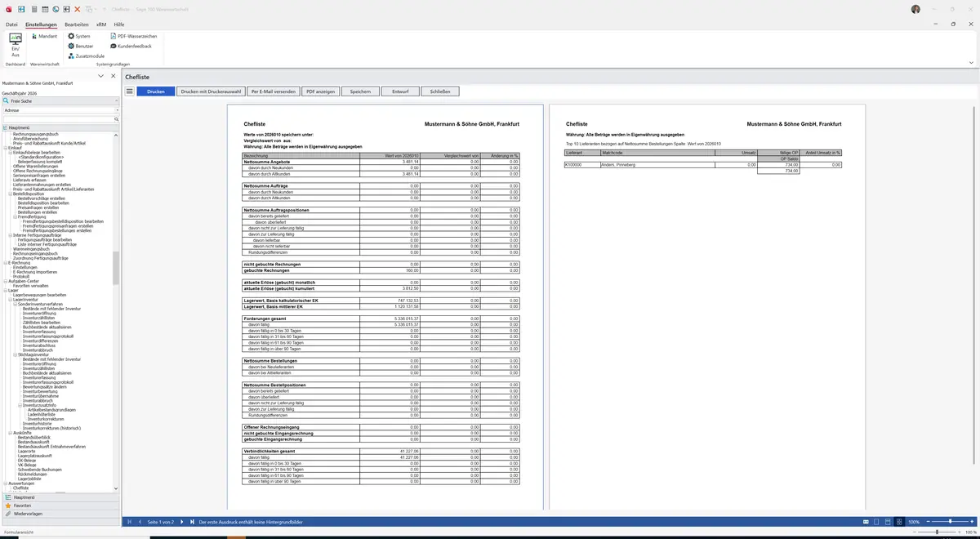Screen dimensions: 980x539
Task: Select two-page view in status bar
Action: 888,521
